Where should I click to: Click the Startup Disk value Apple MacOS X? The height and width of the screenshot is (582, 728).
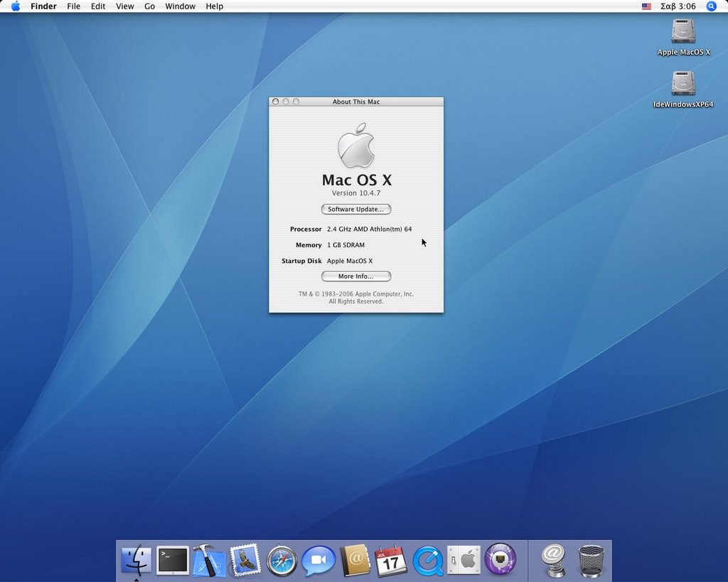pyautogui.click(x=350, y=261)
